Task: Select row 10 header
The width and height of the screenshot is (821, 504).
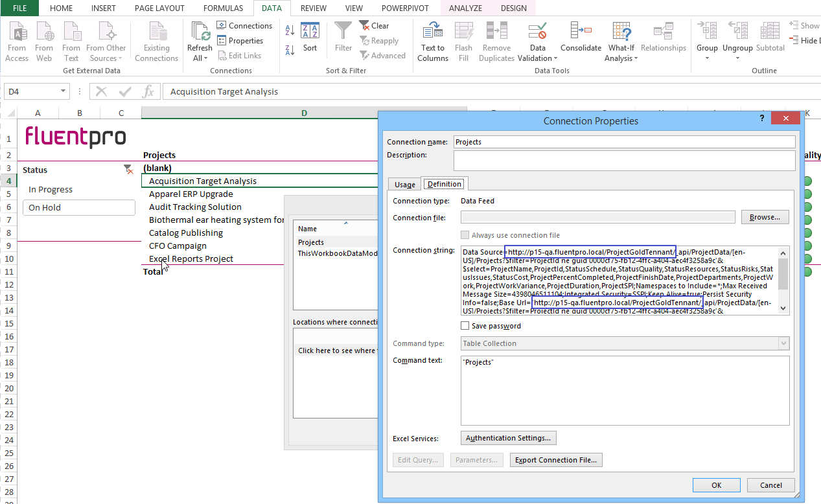Action: click(8, 258)
